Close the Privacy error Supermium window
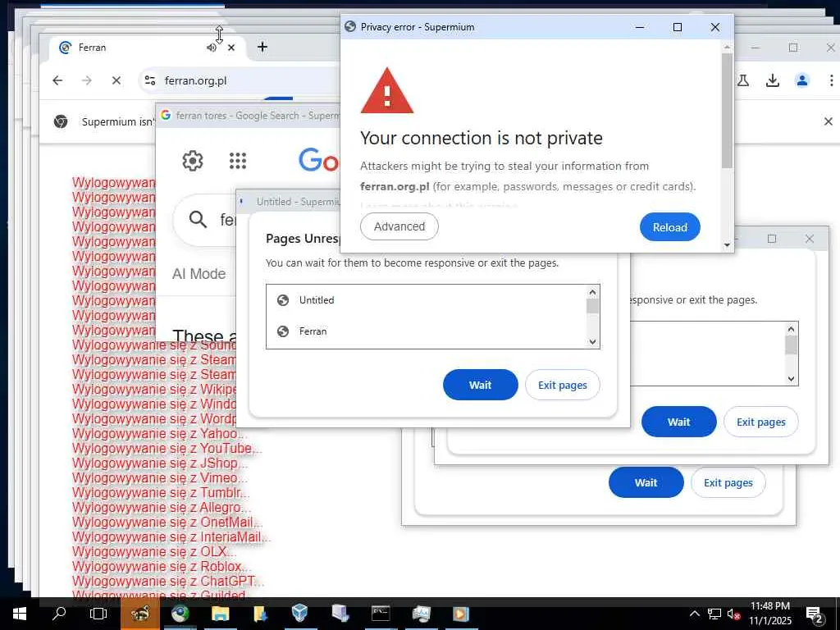This screenshot has height=630, width=840. pos(714,27)
